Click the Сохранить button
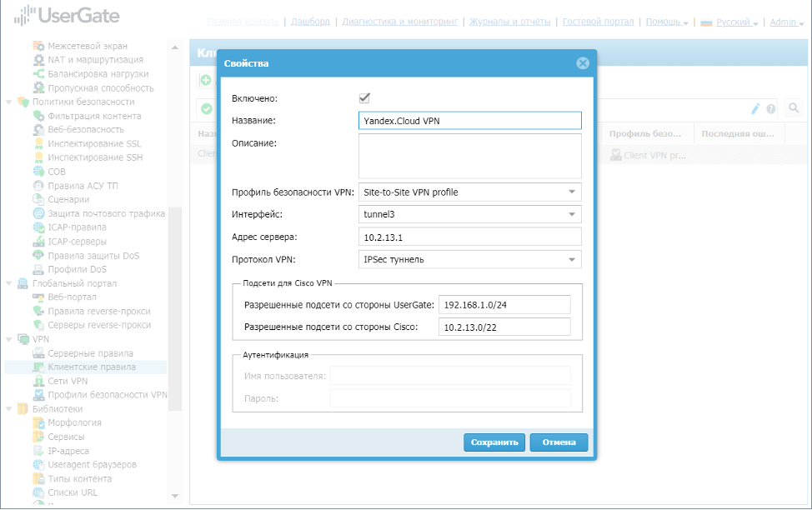 494,442
